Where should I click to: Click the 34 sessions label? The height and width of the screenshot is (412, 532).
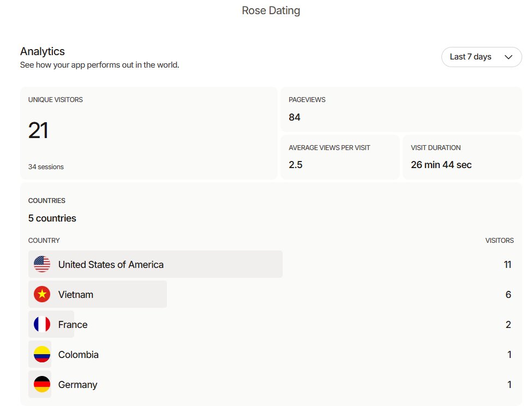coord(46,167)
